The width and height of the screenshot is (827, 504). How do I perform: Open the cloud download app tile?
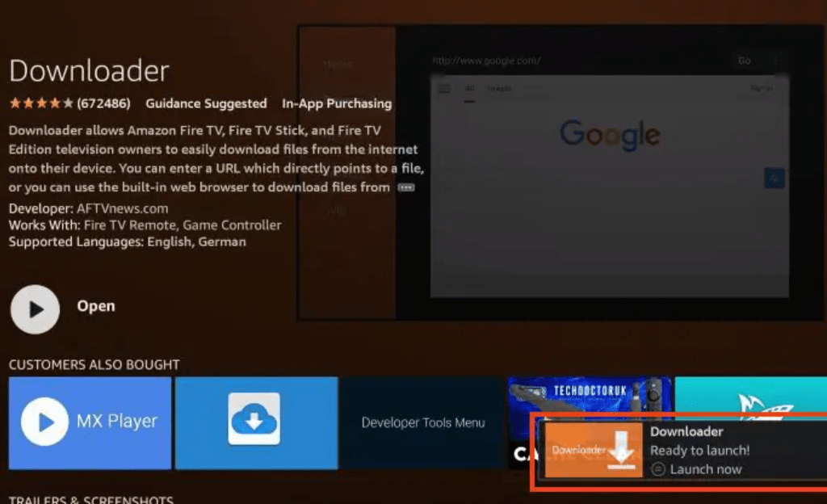(x=256, y=422)
